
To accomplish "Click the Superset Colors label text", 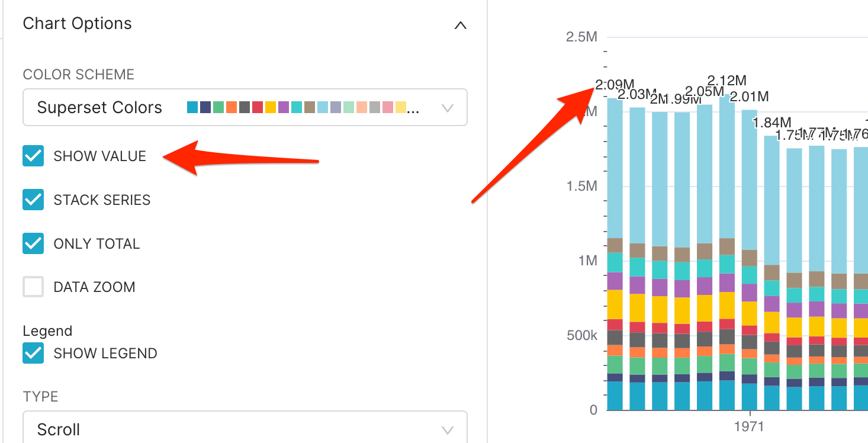I will (x=99, y=107).
